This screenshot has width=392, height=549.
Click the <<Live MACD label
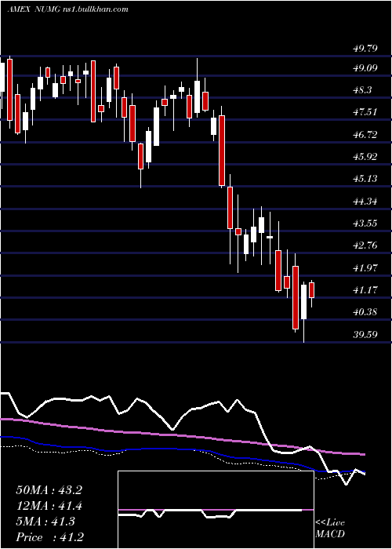point(330,529)
